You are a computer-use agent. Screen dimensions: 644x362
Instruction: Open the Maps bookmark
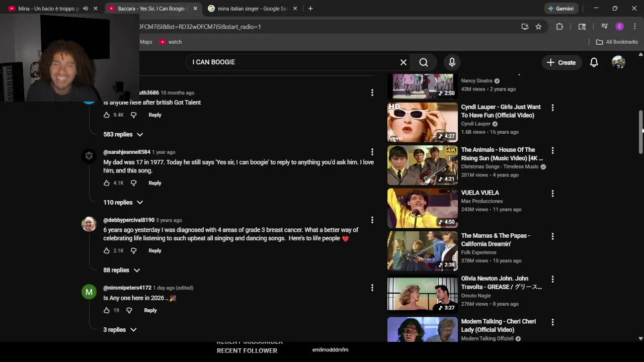pyautogui.click(x=146, y=42)
